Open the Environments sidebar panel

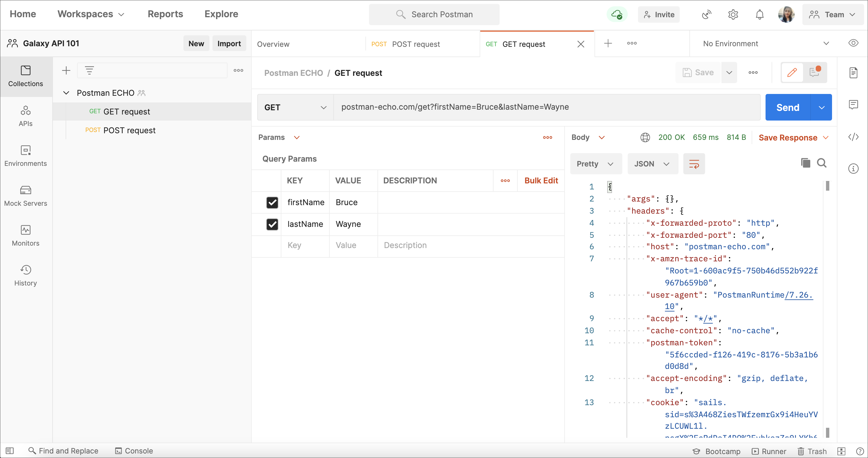click(x=26, y=156)
